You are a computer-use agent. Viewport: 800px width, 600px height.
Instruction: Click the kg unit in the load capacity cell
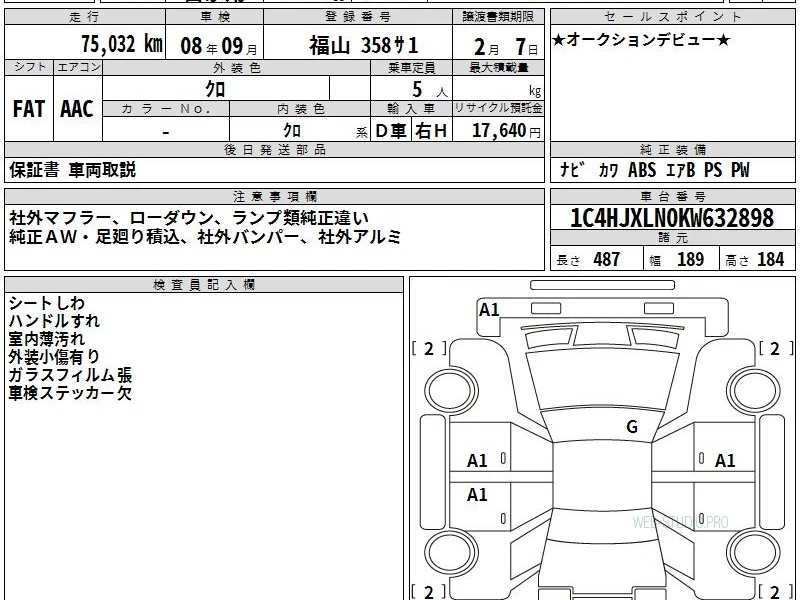tap(535, 91)
